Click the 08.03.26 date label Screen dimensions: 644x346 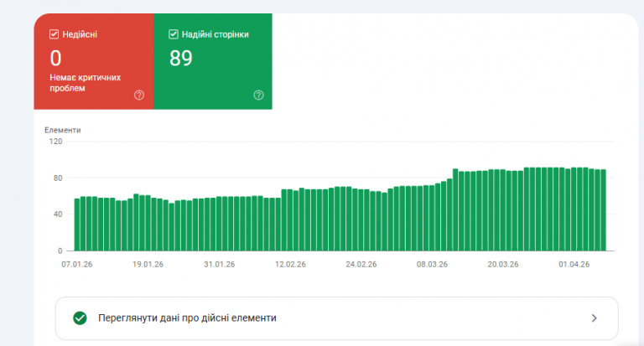coord(432,265)
